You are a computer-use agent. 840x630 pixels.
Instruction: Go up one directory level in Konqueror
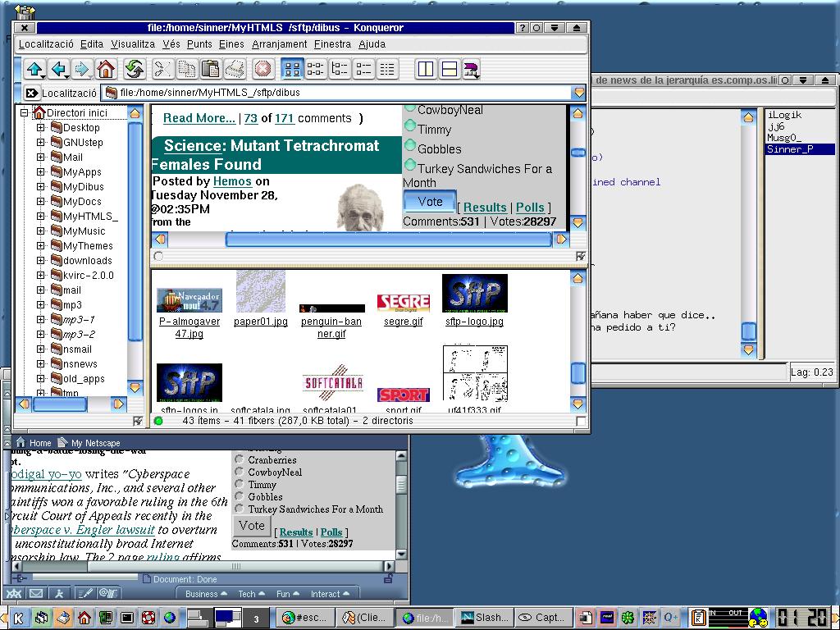coord(34,69)
